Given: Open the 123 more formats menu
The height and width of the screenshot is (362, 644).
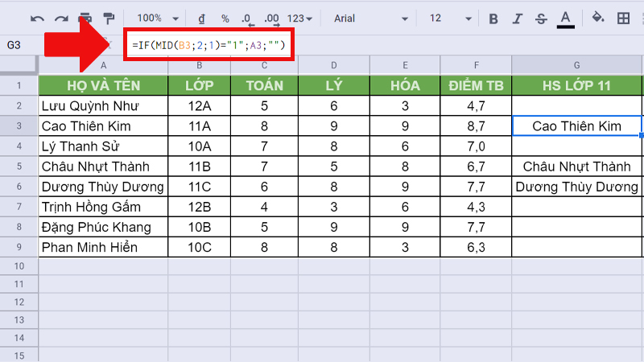Looking at the screenshot, I should click(x=300, y=18).
